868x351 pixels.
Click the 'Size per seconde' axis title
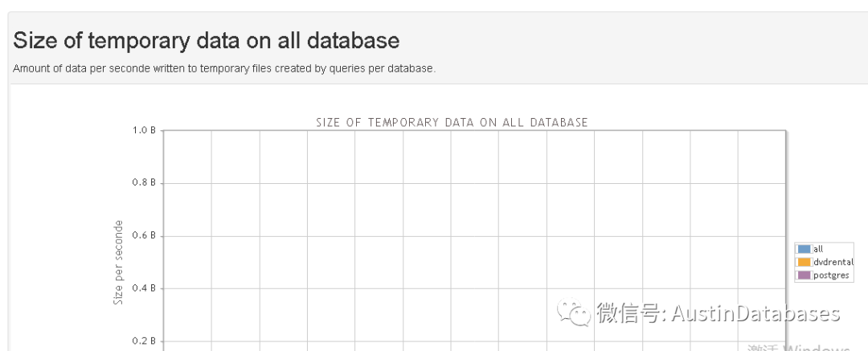tap(119, 262)
